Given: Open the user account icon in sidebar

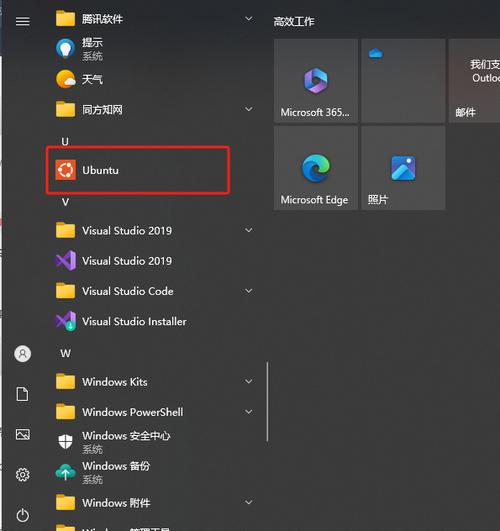Looking at the screenshot, I should (23, 354).
